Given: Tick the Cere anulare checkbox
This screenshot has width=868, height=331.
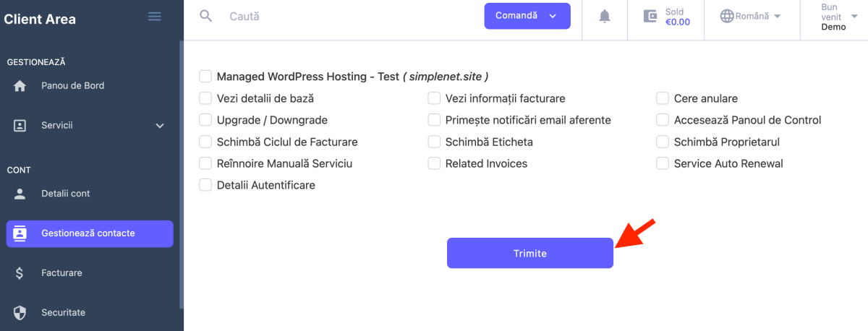Looking at the screenshot, I should pyautogui.click(x=663, y=98).
